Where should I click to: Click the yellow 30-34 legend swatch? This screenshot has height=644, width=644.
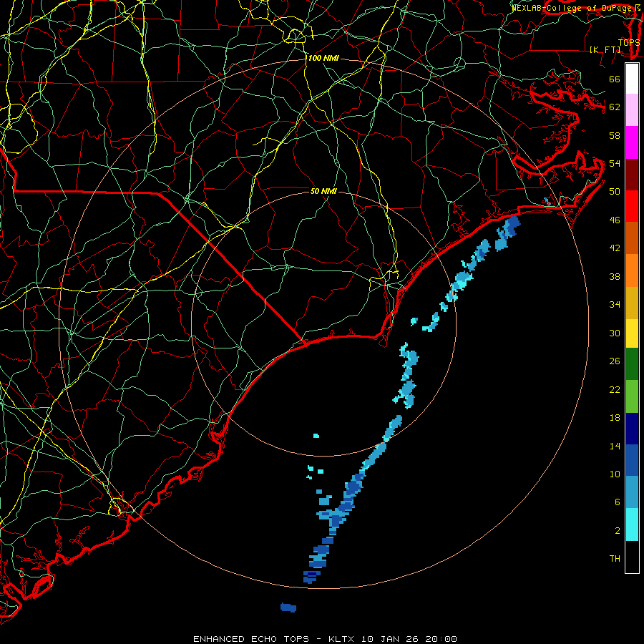coord(632,333)
